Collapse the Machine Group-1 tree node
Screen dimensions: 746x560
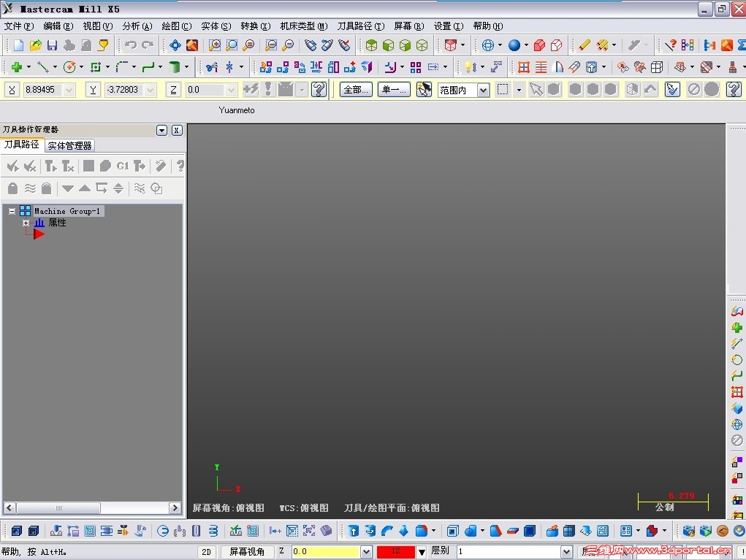pos(12,211)
